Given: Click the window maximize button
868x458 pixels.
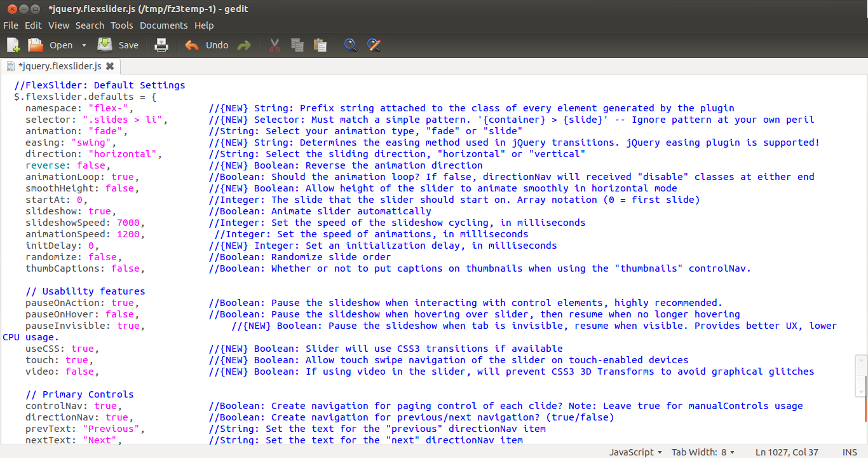Looking at the screenshot, I should 35,9.
